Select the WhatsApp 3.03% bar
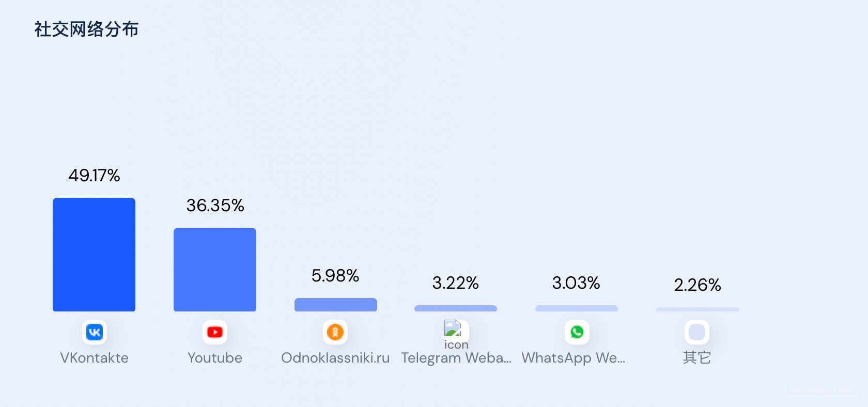 [x=577, y=308]
